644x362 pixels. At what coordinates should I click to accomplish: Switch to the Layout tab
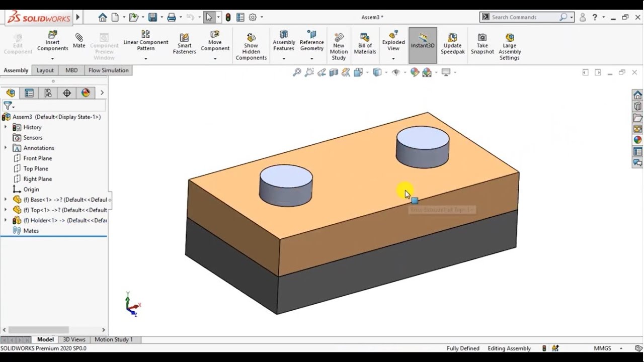click(45, 70)
